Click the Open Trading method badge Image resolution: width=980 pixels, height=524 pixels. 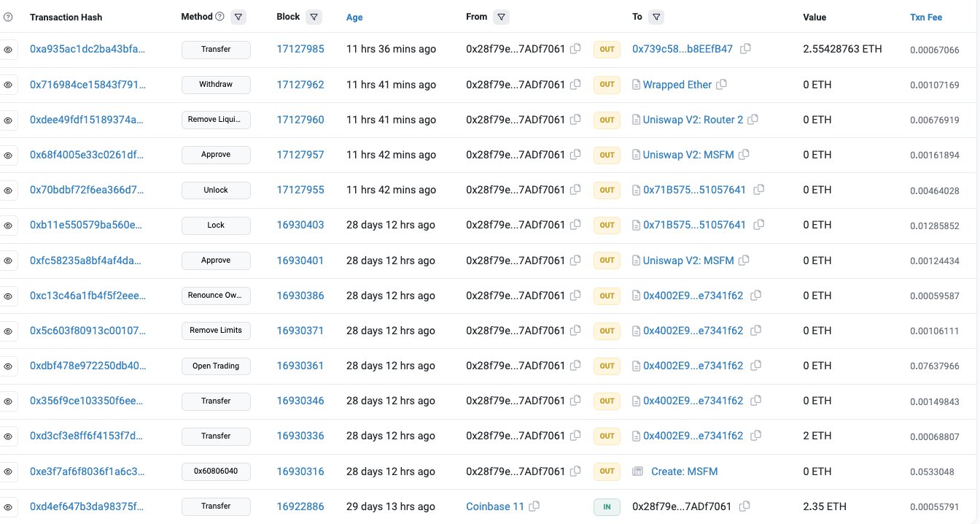[x=216, y=366]
